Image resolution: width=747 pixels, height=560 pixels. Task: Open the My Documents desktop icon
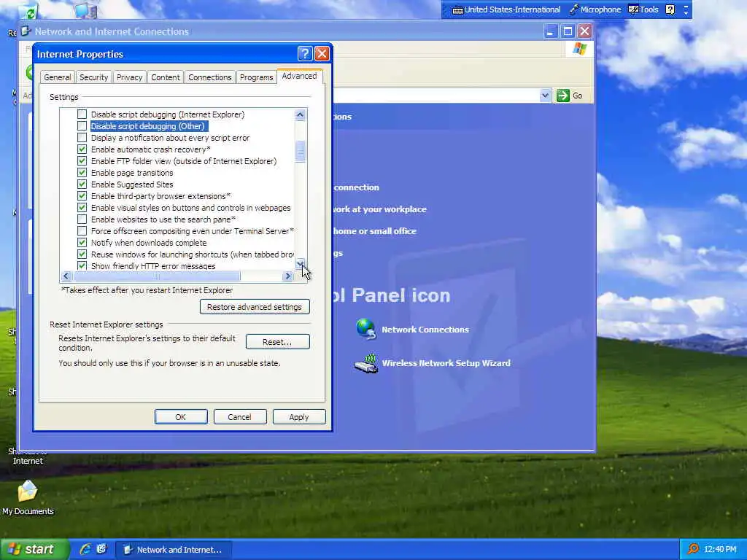tap(28, 491)
